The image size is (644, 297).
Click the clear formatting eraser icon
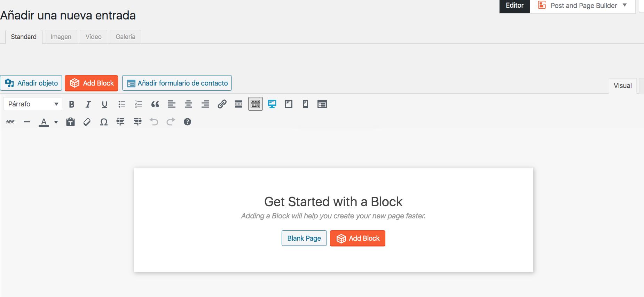click(87, 122)
